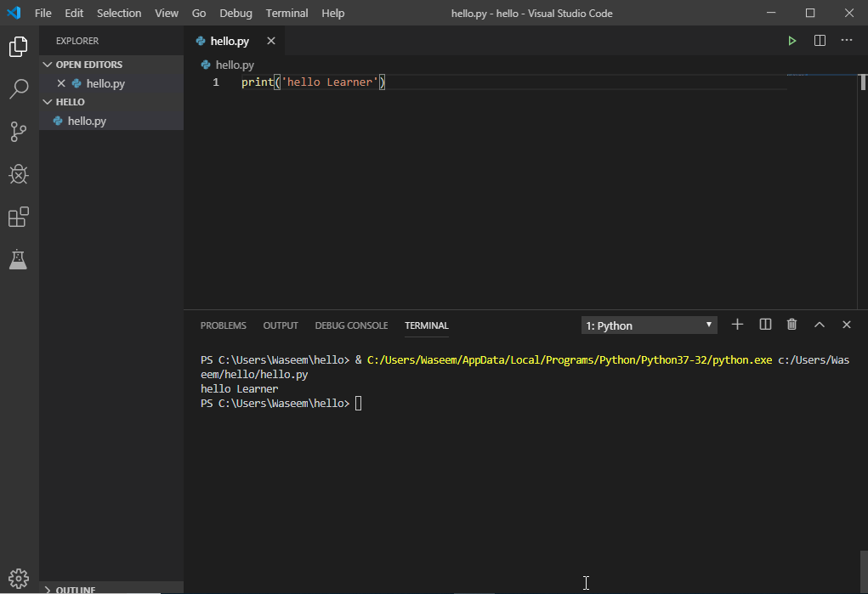The height and width of the screenshot is (594, 868).
Task: Open the 1: Python terminal dropdown
Action: [649, 325]
